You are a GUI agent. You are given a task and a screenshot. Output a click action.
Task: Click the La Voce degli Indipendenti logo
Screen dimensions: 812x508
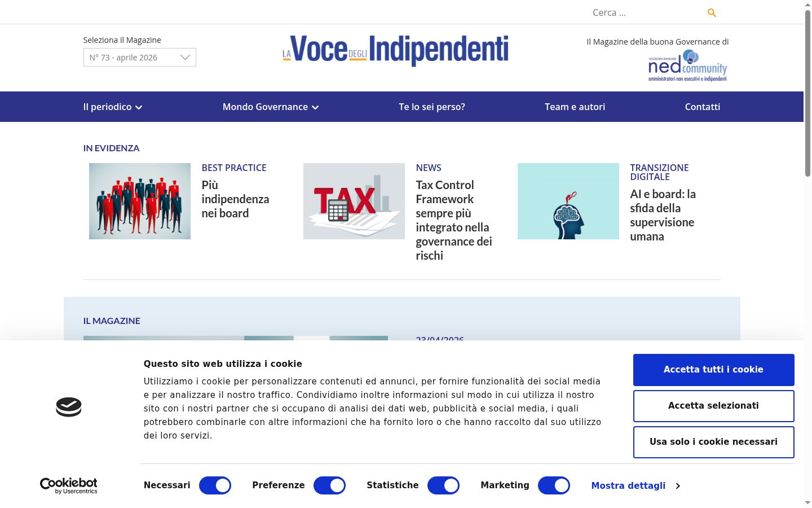coord(395,50)
